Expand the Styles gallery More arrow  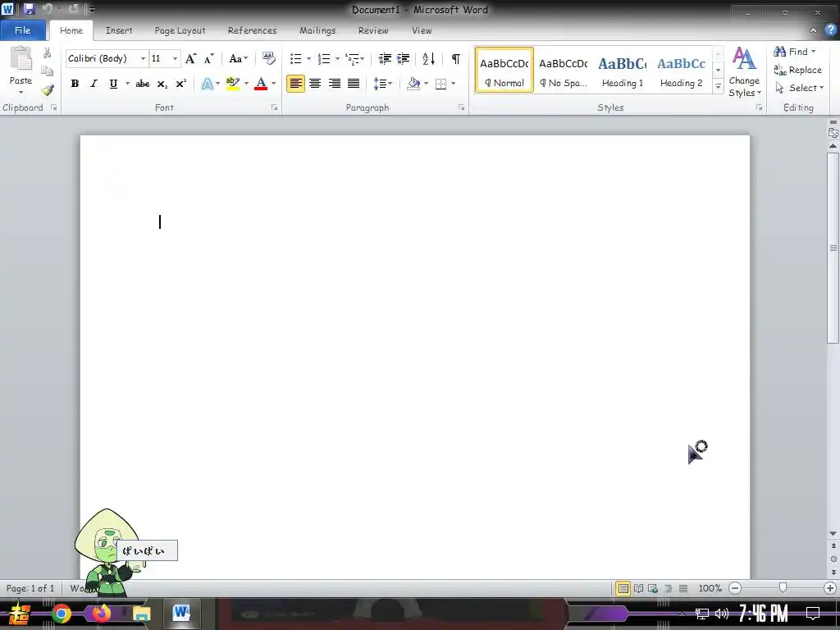pos(719,87)
